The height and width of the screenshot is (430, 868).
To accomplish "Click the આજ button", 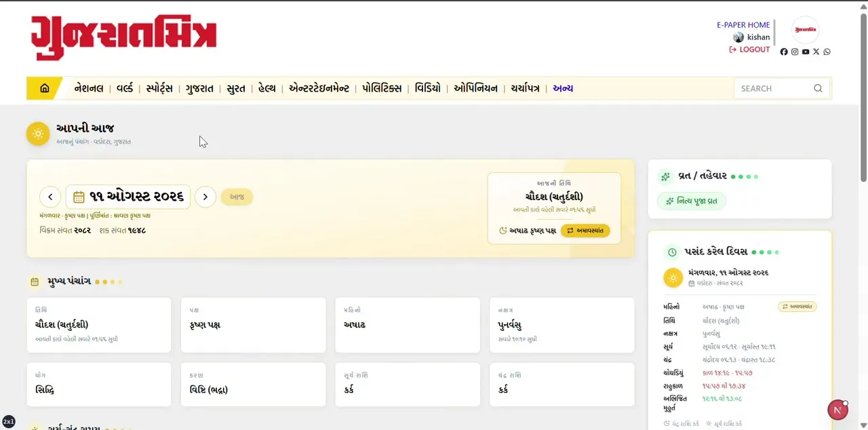I will pos(237,197).
